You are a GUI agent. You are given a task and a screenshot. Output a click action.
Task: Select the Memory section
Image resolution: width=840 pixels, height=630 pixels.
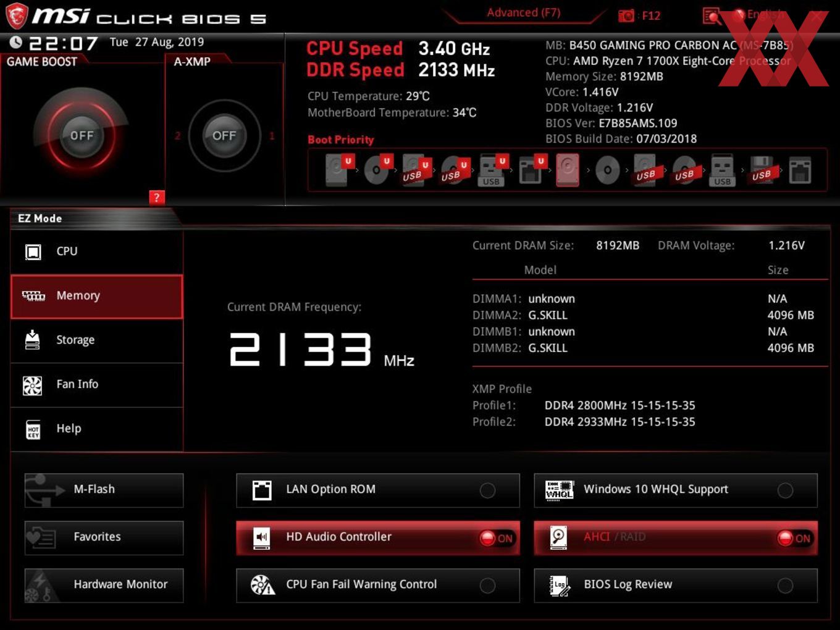point(97,296)
